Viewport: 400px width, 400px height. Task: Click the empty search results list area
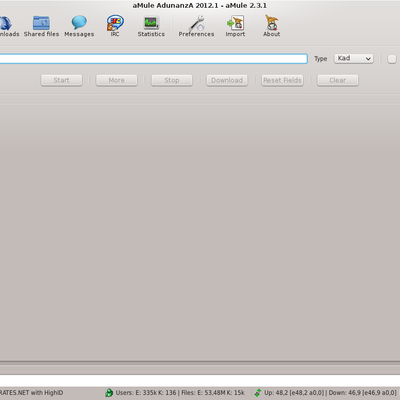[200, 233]
